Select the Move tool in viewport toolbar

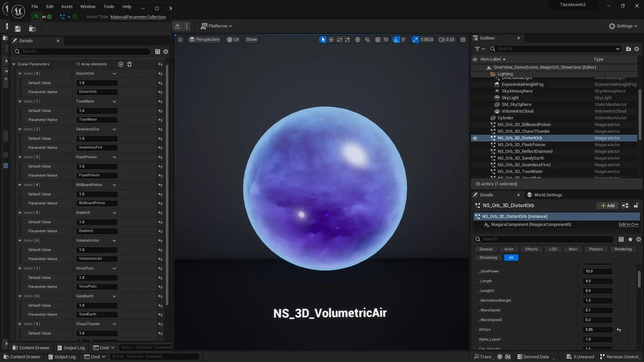tap(331, 39)
